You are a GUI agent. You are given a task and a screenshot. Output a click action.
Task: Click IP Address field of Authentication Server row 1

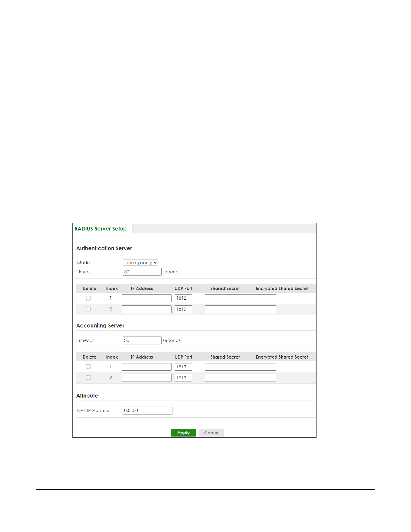point(147,298)
